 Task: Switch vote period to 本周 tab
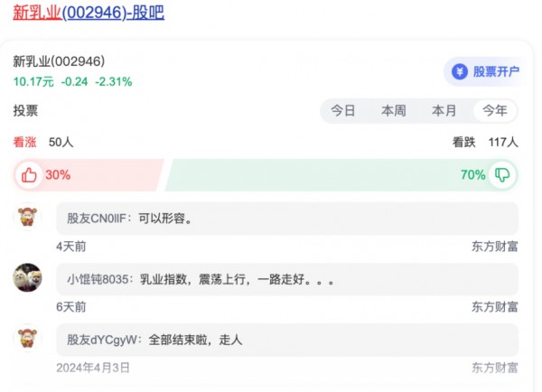click(393, 111)
